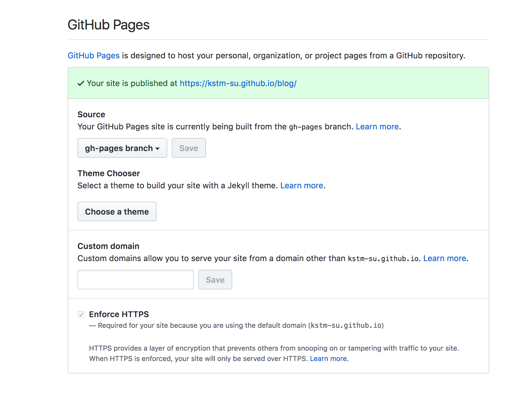Click the Theme Chooser heading
This screenshot has height=398, width=532.
(109, 173)
